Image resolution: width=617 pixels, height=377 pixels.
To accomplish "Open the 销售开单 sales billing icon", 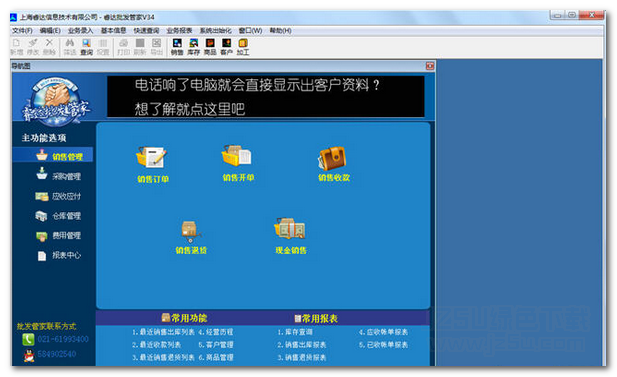I will [237, 156].
